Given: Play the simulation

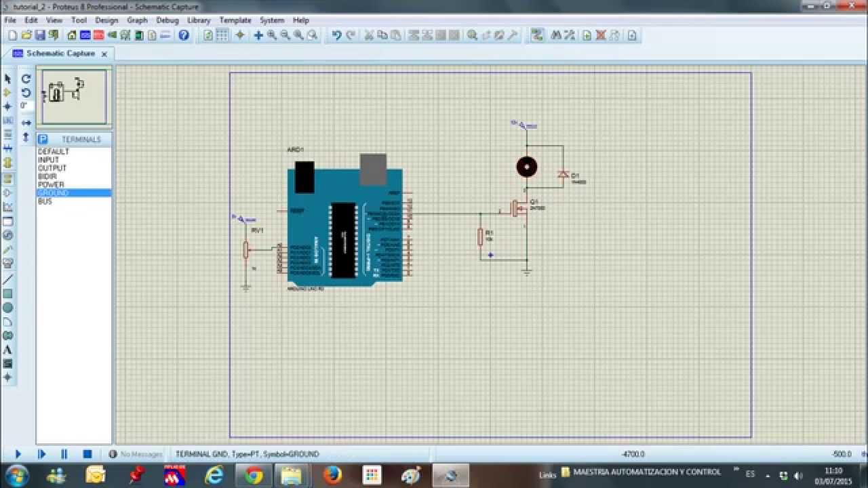Looking at the screenshot, I should pos(18,454).
